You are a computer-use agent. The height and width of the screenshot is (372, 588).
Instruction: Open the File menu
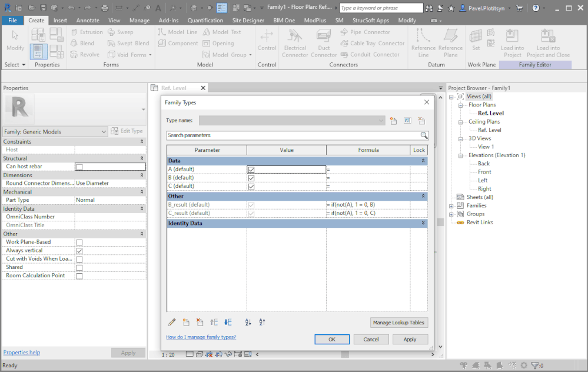point(13,20)
